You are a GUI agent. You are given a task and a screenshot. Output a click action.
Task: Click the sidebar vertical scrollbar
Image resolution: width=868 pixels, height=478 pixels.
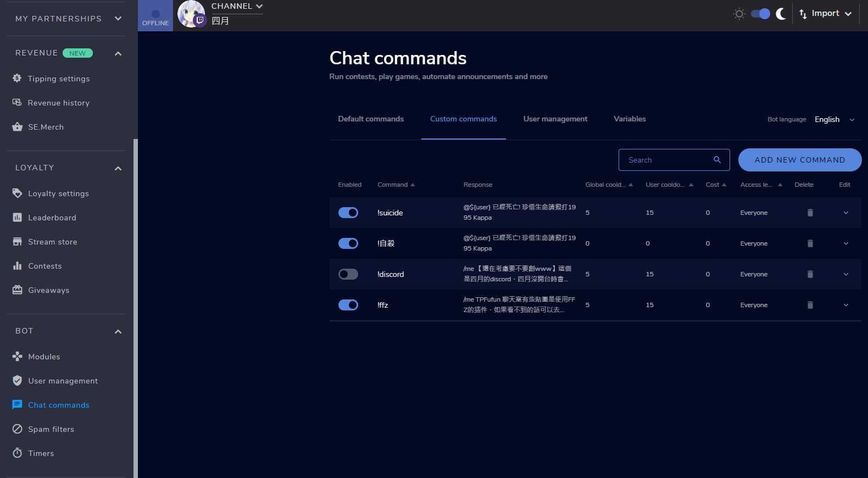tap(135, 308)
